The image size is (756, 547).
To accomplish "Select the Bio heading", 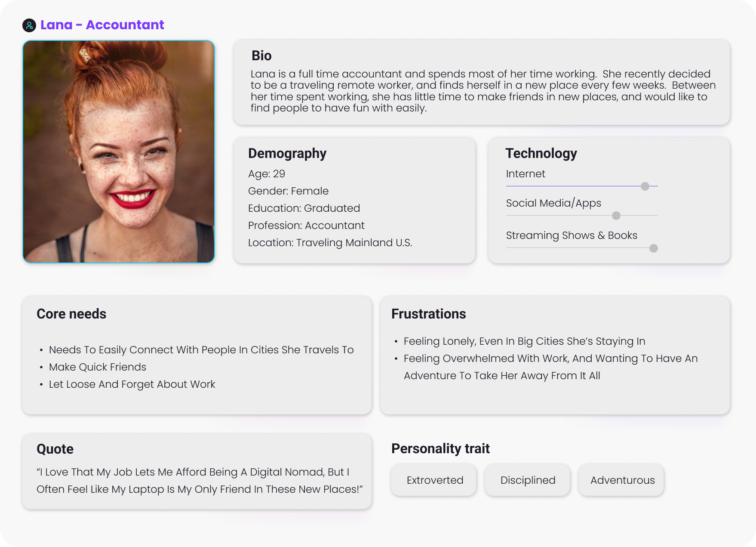I will coord(261,56).
